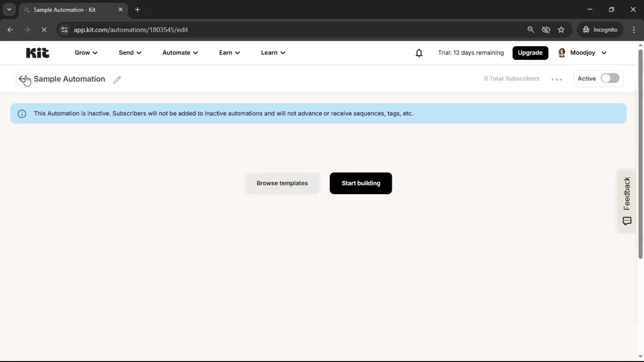Open the three-dot more options menu

(556, 79)
